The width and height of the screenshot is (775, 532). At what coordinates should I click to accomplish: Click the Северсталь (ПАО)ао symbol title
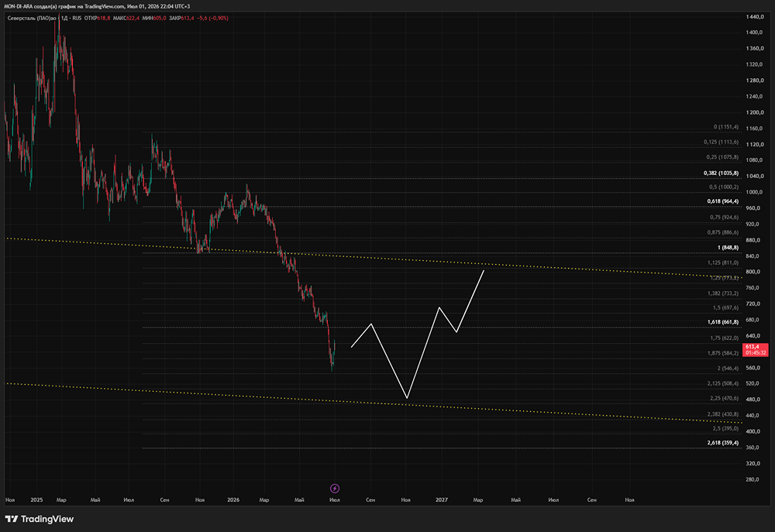(32, 18)
